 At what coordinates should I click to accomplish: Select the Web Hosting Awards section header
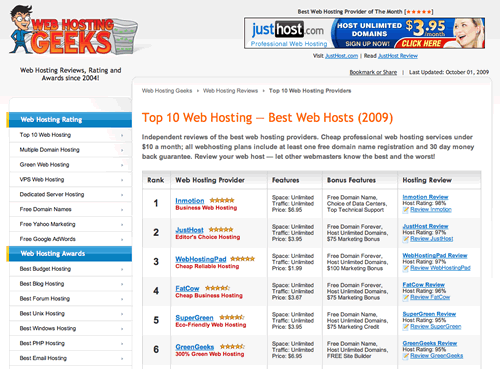pos(69,254)
